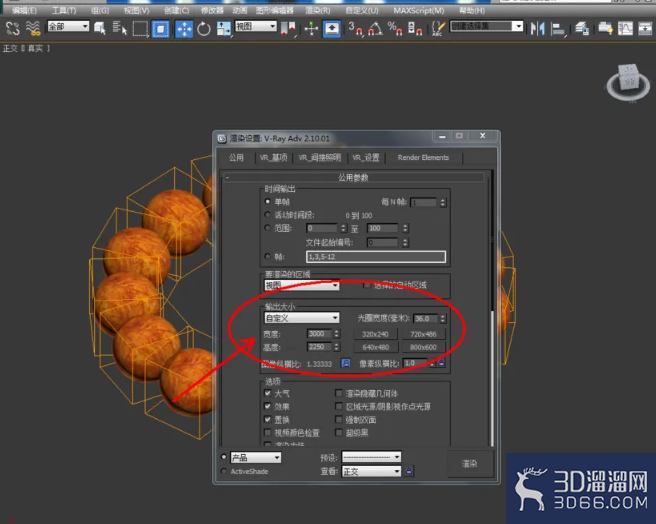Open Edit Named Selection Sets

438,28
